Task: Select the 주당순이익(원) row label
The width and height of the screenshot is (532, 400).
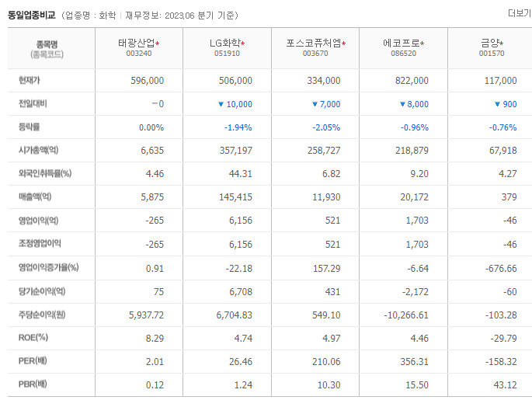Action: click(42, 315)
